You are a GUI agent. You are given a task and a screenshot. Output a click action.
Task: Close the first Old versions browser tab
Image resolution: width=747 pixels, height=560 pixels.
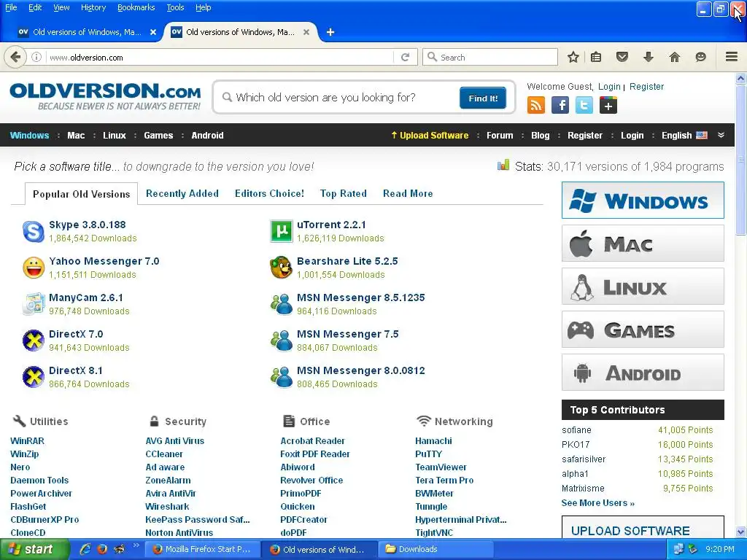[153, 32]
